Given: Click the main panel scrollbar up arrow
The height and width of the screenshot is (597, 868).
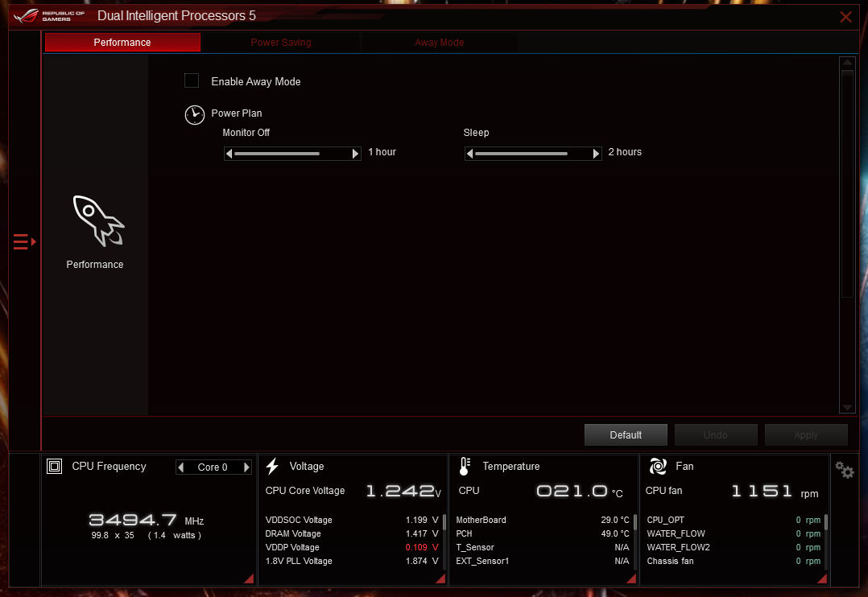Looking at the screenshot, I should coord(848,63).
